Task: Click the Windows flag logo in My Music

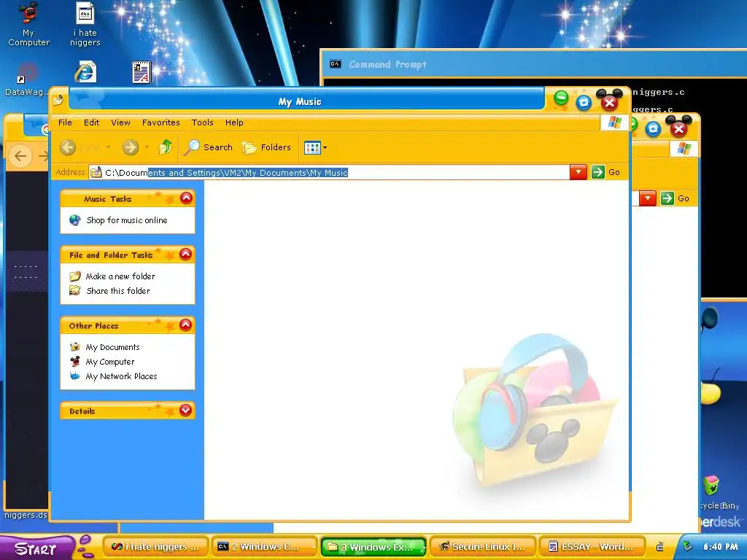Action: coord(614,122)
